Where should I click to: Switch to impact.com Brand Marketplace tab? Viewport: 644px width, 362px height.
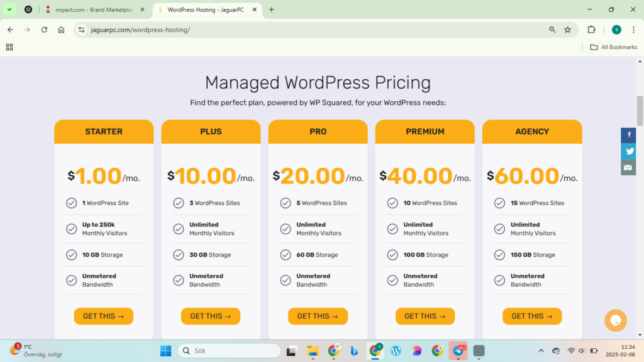pyautogui.click(x=94, y=9)
